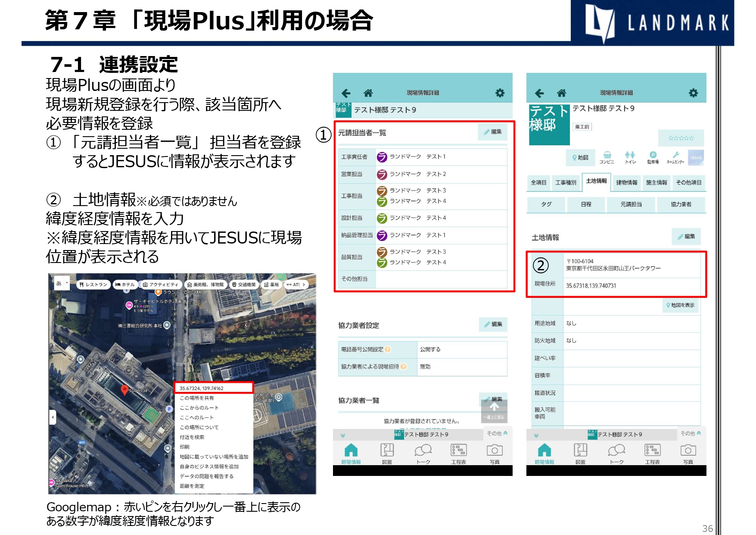
Task: Select the 薬局 chip on the map
Action: pyautogui.click(x=271, y=285)
